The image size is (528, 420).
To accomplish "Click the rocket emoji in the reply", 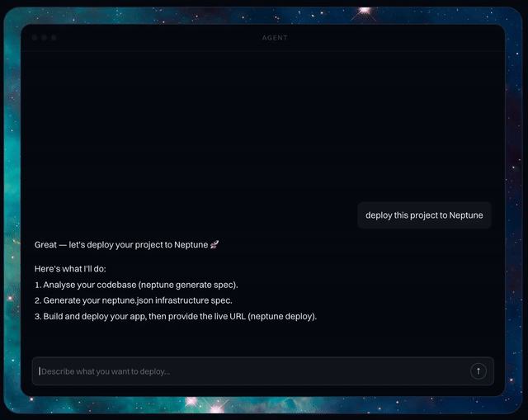I will (214, 244).
